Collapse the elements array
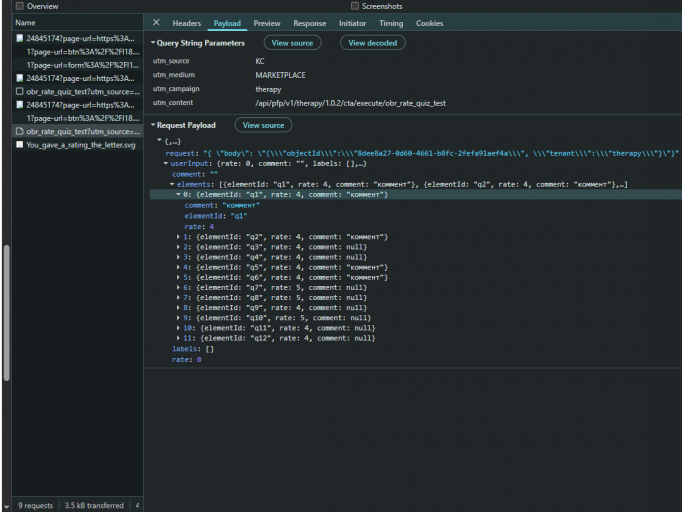 172,184
